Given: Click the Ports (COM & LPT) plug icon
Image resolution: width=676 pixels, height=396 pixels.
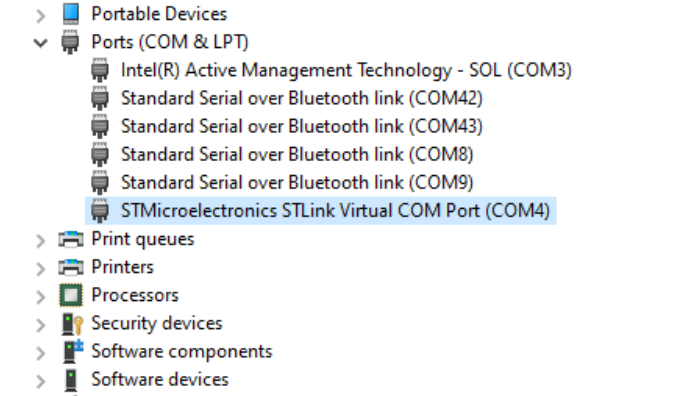Looking at the screenshot, I should click(70, 42).
